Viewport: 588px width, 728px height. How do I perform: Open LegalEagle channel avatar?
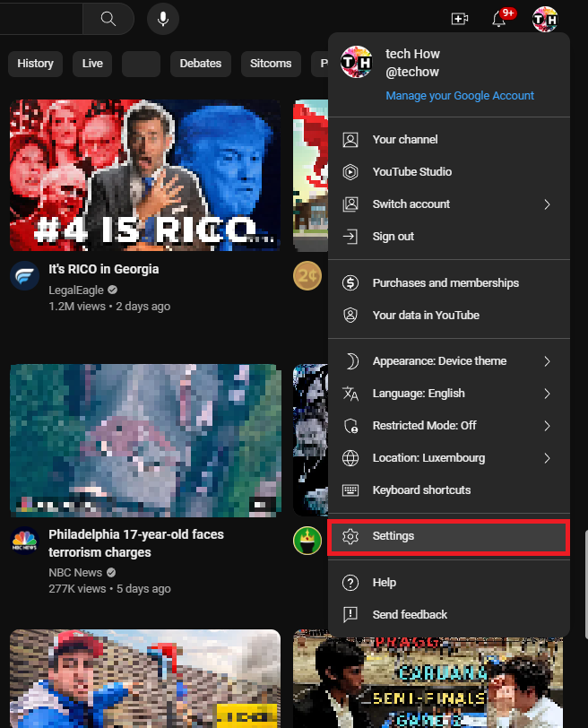[x=24, y=276]
